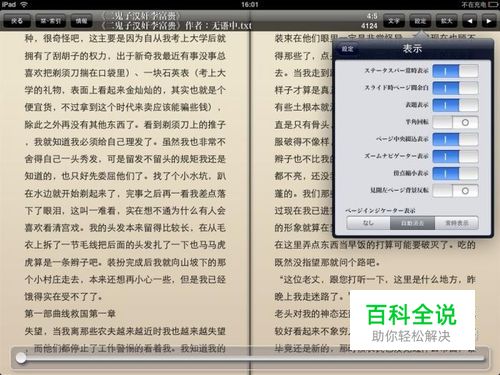The width and height of the screenshot is (500, 375).
Task: Click the line 既然没指望那就问个路吧。
Action: click(328, 262)
